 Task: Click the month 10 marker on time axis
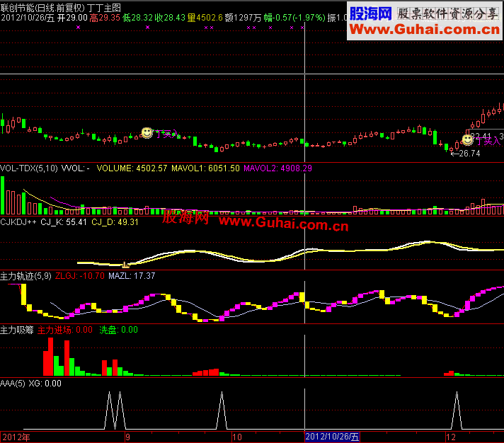[237, 437]
